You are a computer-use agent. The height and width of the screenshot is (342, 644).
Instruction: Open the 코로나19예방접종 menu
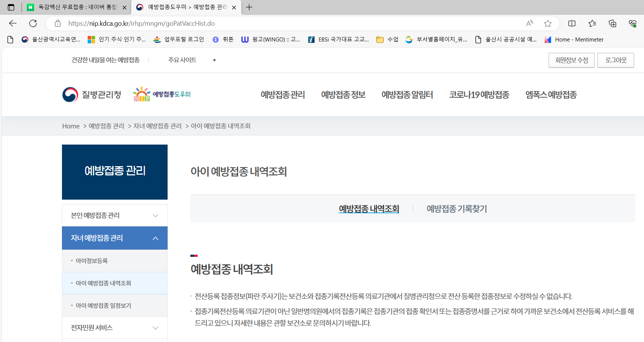[x=479, y=95]
